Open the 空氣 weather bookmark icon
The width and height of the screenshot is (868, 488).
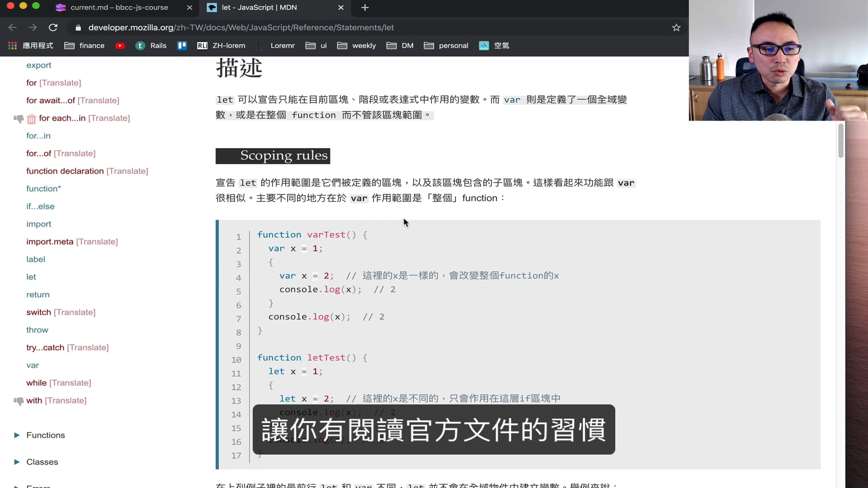pyautogui.click(x=484, y=46)
